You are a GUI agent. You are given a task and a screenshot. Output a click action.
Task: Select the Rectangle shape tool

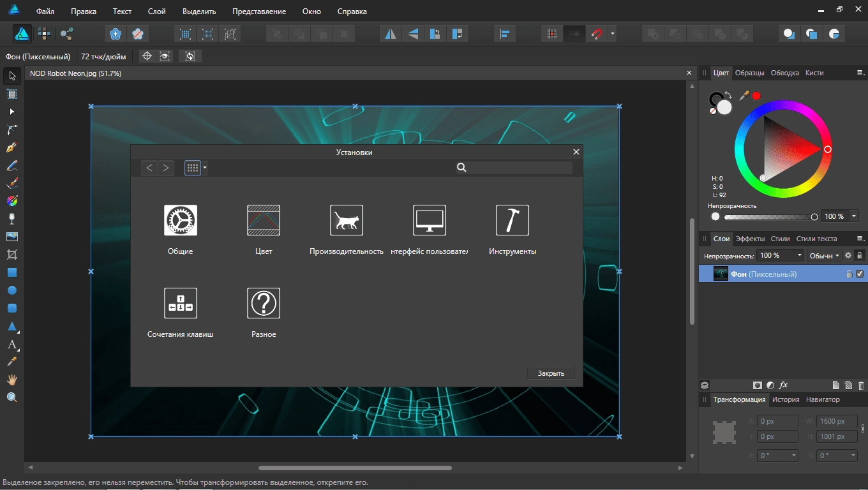click(x=12, y=272)
